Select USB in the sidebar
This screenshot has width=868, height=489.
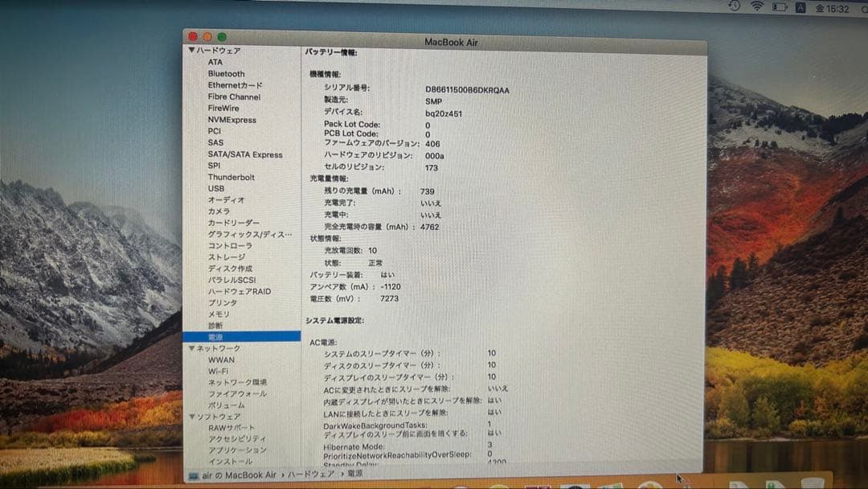coord(216,188)
